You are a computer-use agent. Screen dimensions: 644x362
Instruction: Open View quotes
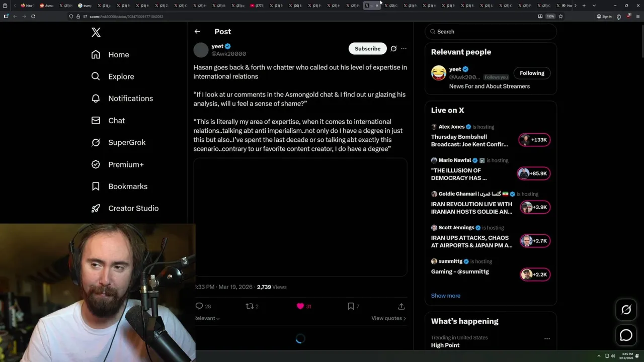click(x=388, y=318)
